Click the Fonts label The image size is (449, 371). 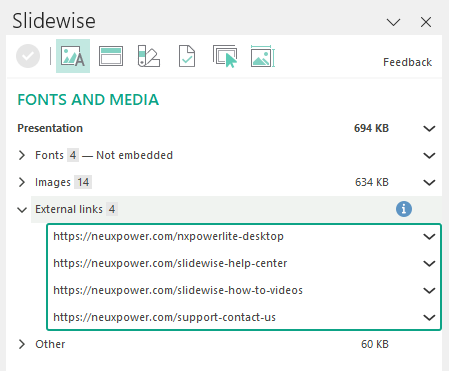pos(49,155)
